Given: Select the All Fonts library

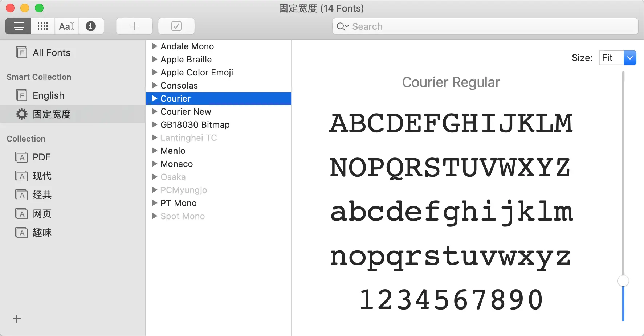Looking at the screenshot, I should point(73,53).
